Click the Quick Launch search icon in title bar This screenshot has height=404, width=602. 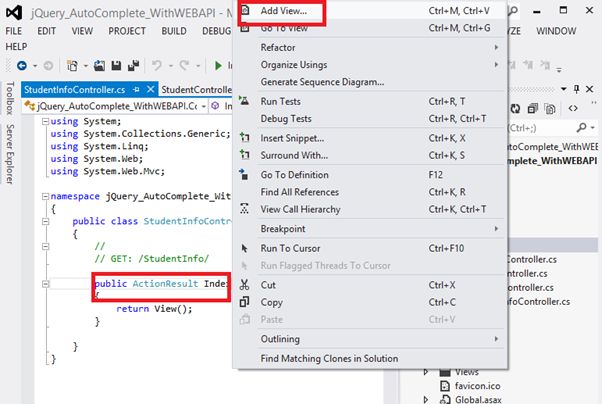(513, 11)
